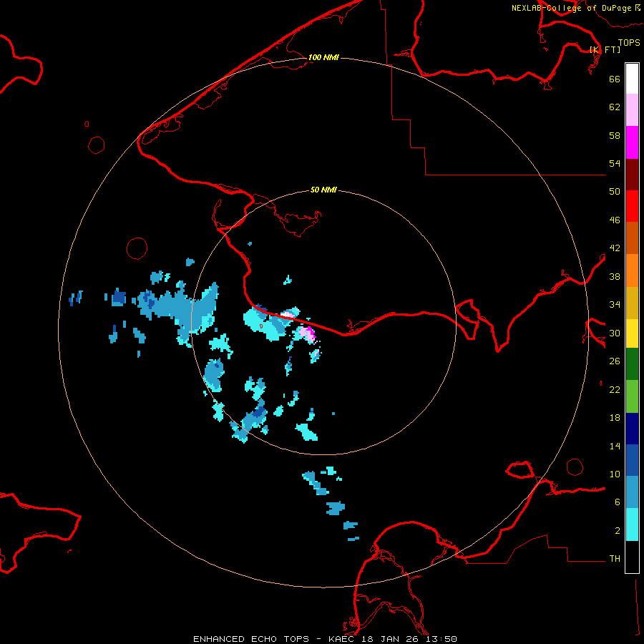Click the legend value 18
Screen dimensions: 644x644
[615, 418]
